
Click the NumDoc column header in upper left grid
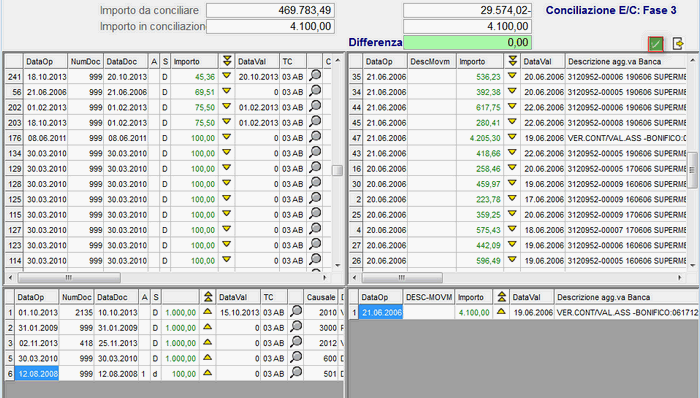pos(85,62)
